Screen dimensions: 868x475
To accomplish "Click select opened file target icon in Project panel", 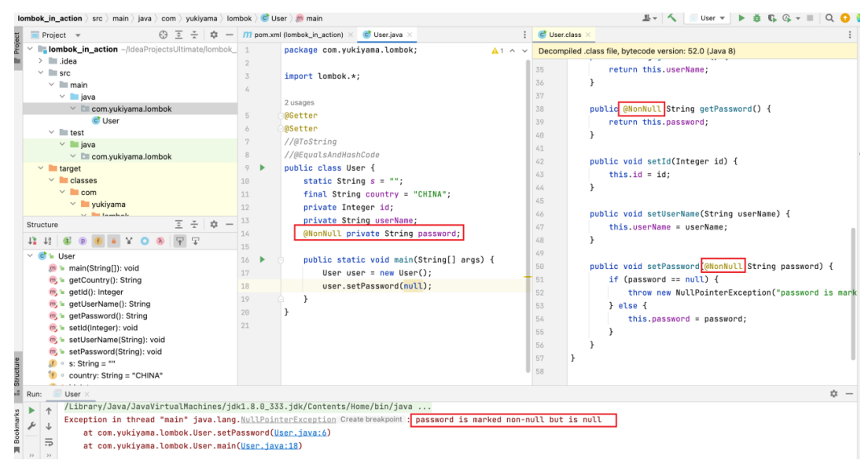I will [x=164, y=35].
